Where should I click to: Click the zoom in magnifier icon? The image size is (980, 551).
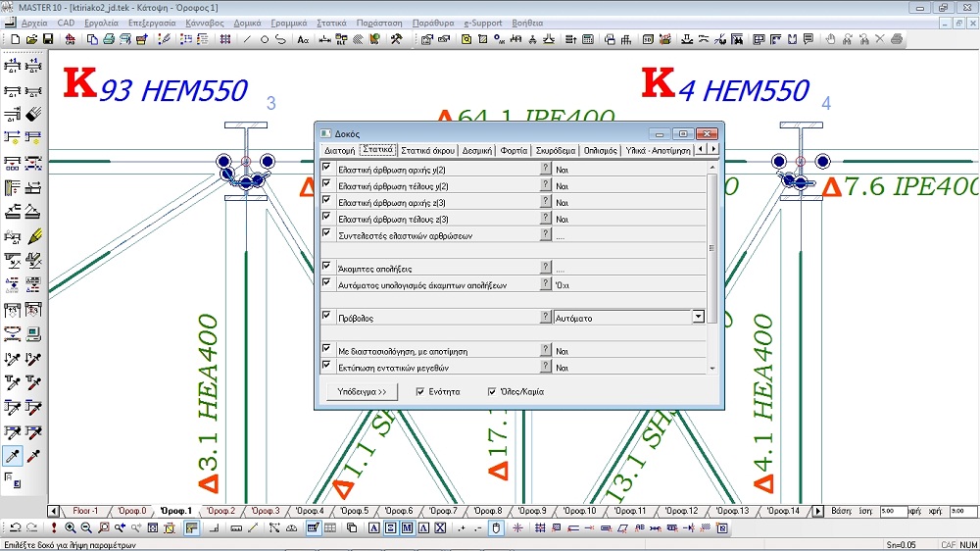[72, 528]
